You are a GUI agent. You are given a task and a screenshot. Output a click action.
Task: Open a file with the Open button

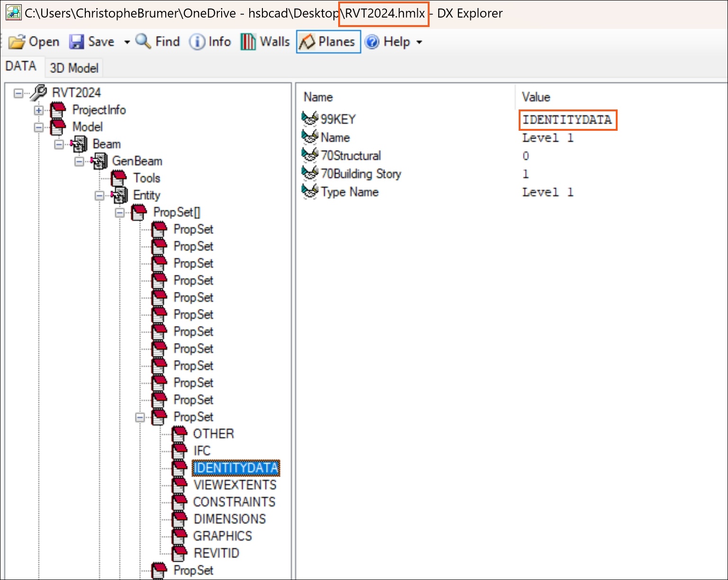[x=34, y=42]
